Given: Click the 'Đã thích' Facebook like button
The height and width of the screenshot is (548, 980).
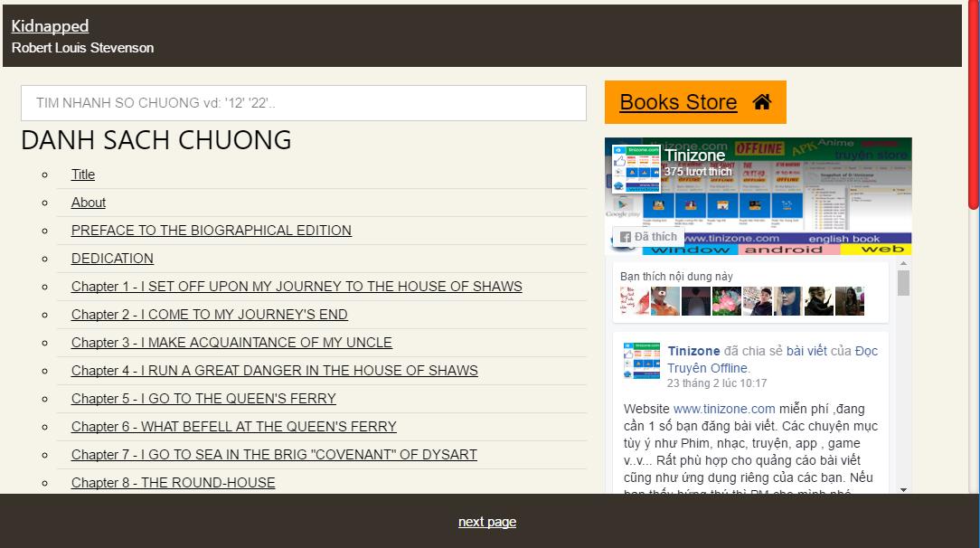Looking at the screenshot, I should [648, 237].
